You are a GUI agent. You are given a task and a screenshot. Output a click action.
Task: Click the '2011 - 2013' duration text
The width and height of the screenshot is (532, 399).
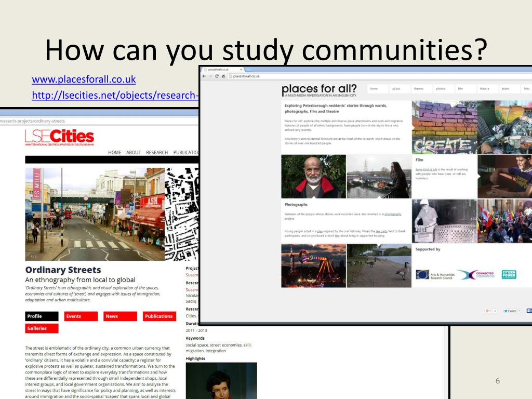point(196,330)
